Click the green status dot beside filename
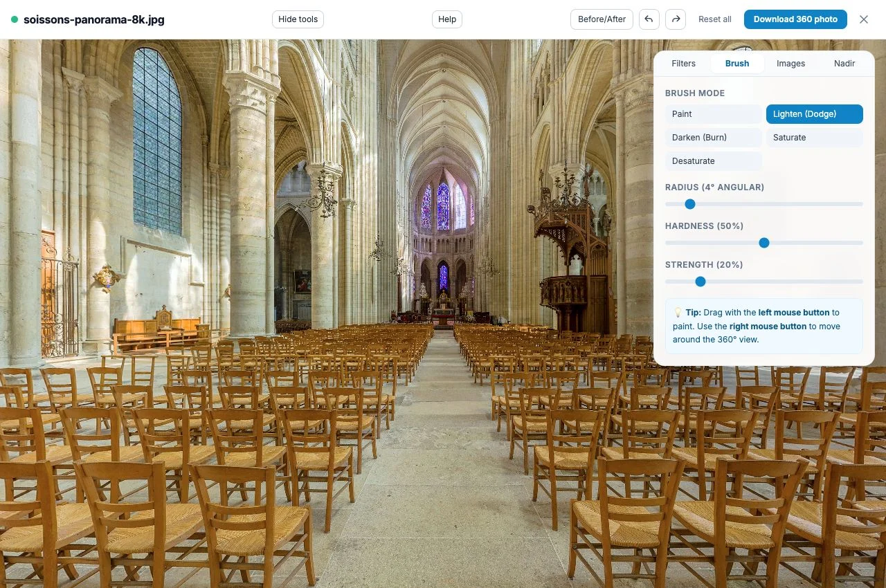The width and height of the screenshot is (886, 588). [x=15, y=19]
